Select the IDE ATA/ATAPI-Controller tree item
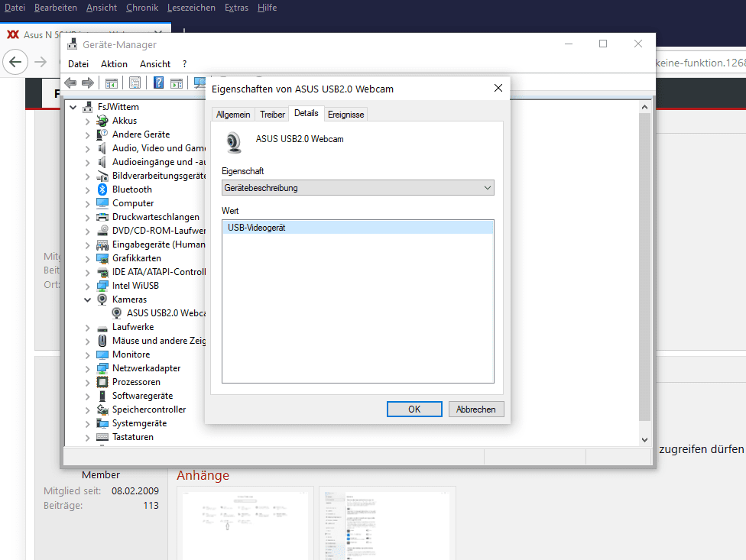Screen dimensions: 746x560 [x=159, y=272]
